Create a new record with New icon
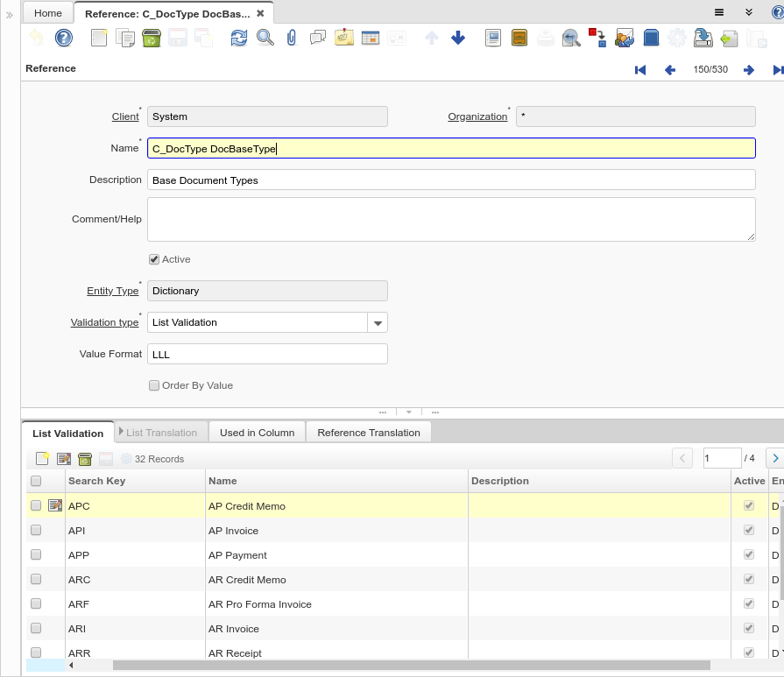 [x=99, y=38]
